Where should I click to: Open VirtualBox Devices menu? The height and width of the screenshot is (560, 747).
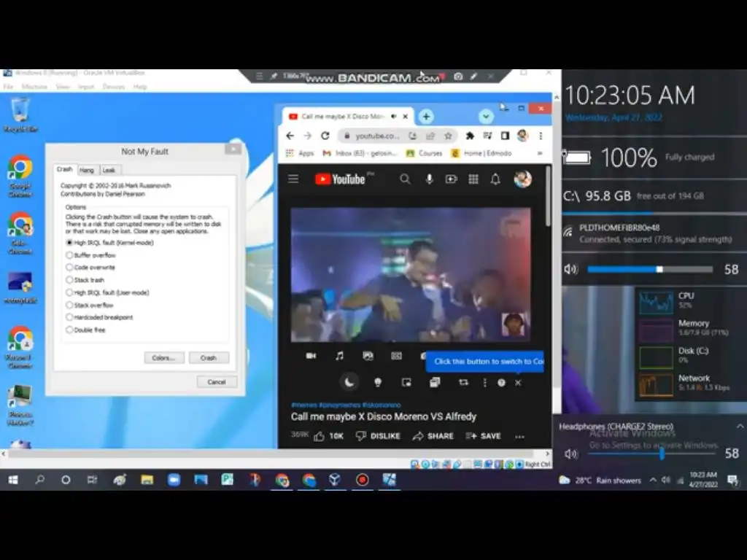[113, 87]
